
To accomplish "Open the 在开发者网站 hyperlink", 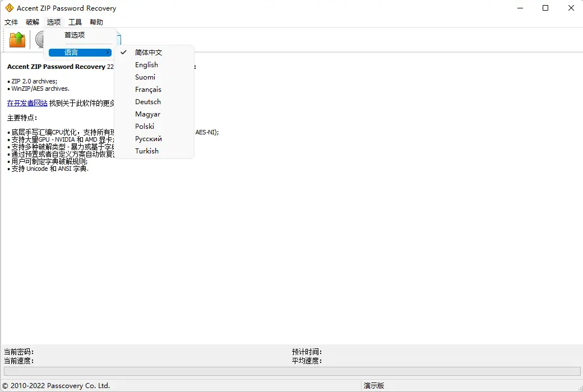I will tap(27, 103).
